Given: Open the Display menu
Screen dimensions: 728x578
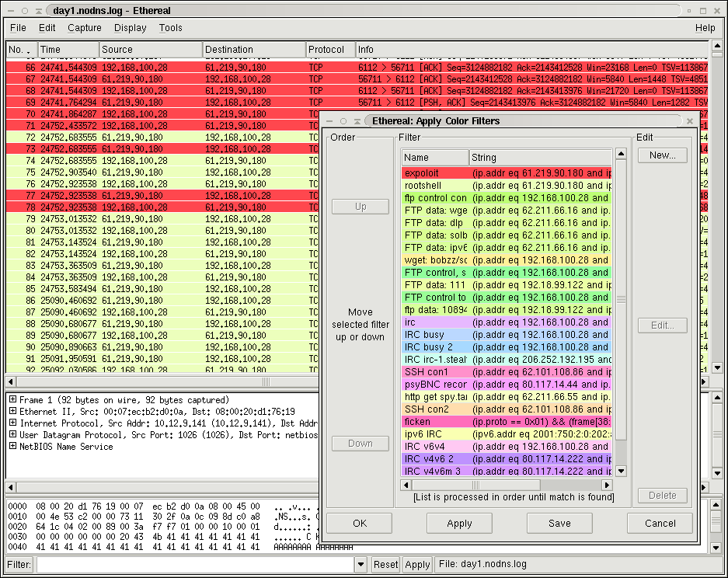Looking at the screenshot, I should [130, 28].
